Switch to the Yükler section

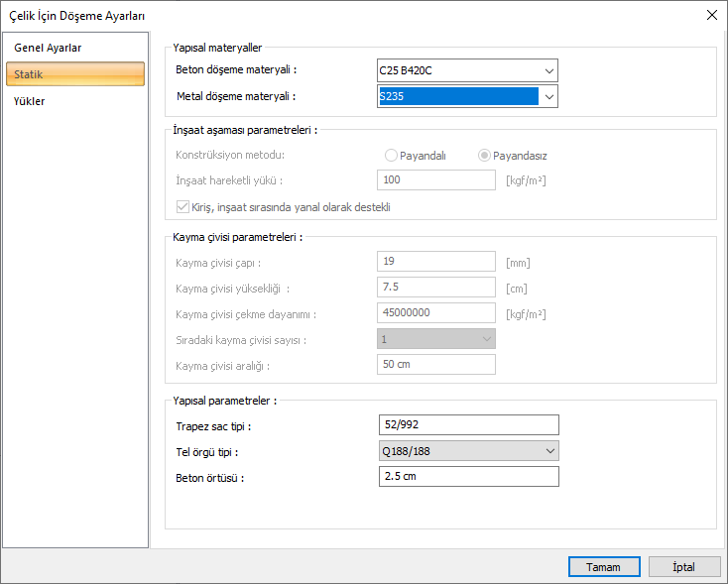[30, 101]
